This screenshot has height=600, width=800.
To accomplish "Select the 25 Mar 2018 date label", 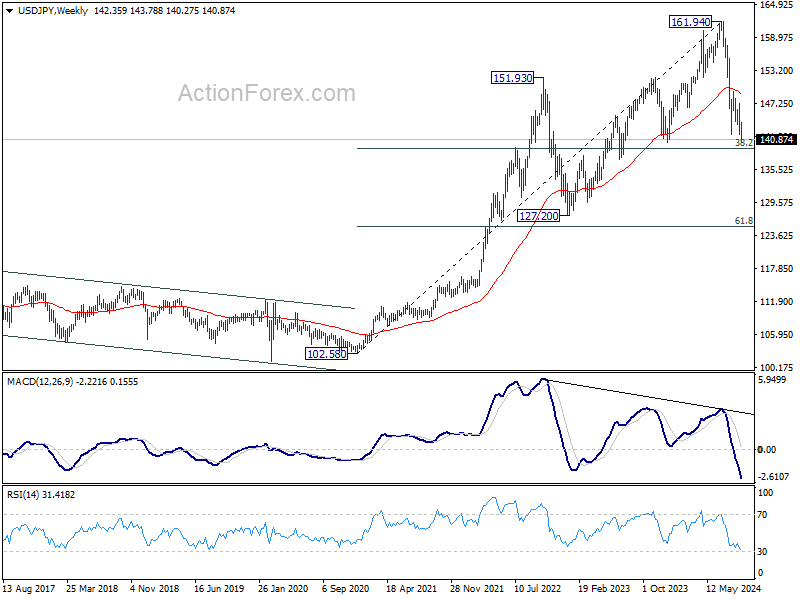I will click(92, 588).
